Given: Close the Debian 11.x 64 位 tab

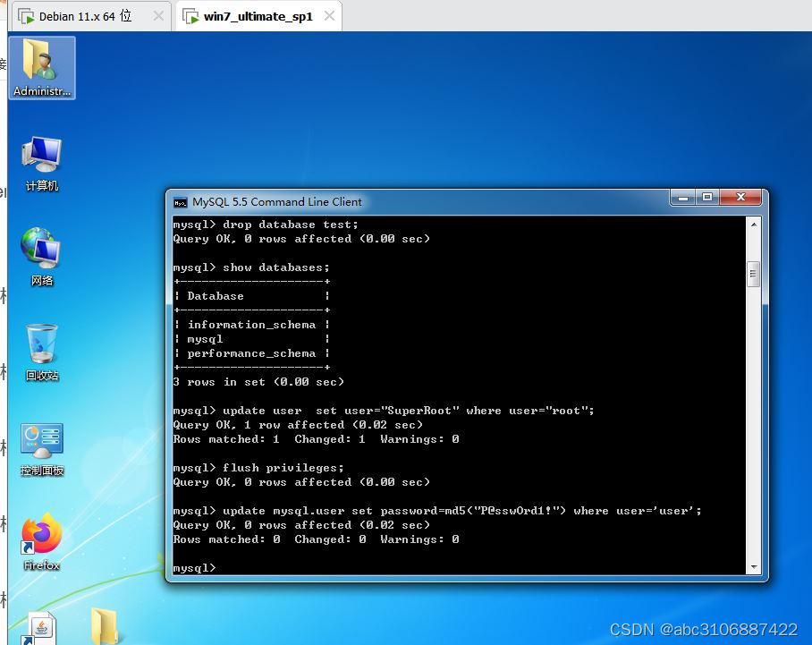Looking at the screenshot, I should click(158, 17).
